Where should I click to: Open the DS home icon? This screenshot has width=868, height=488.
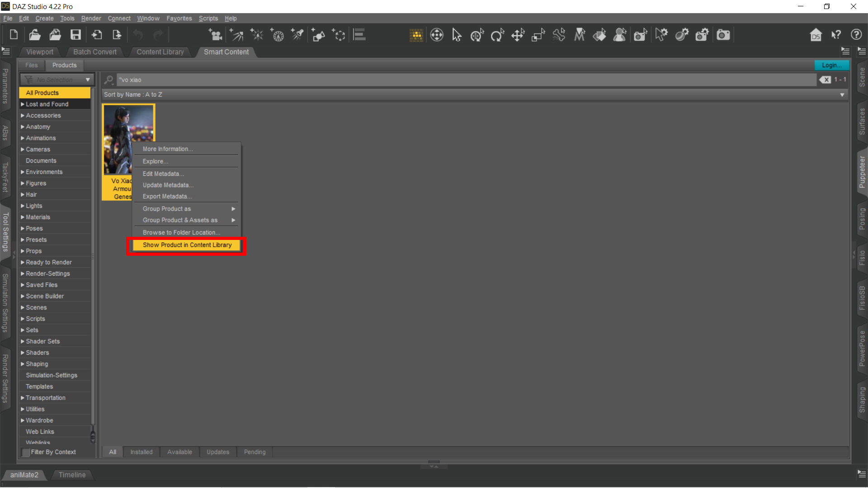tap(816, 35)
